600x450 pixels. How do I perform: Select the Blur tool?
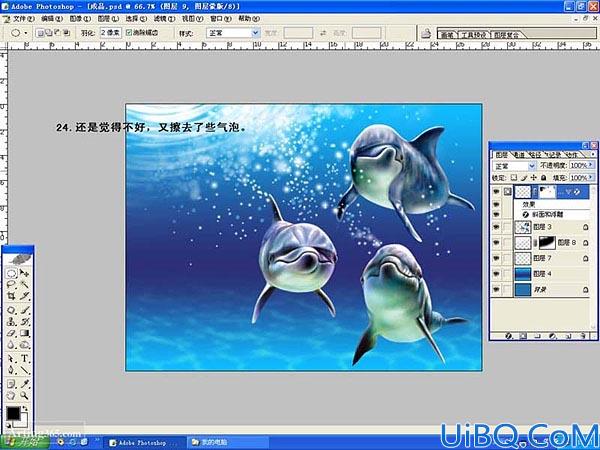11,344
